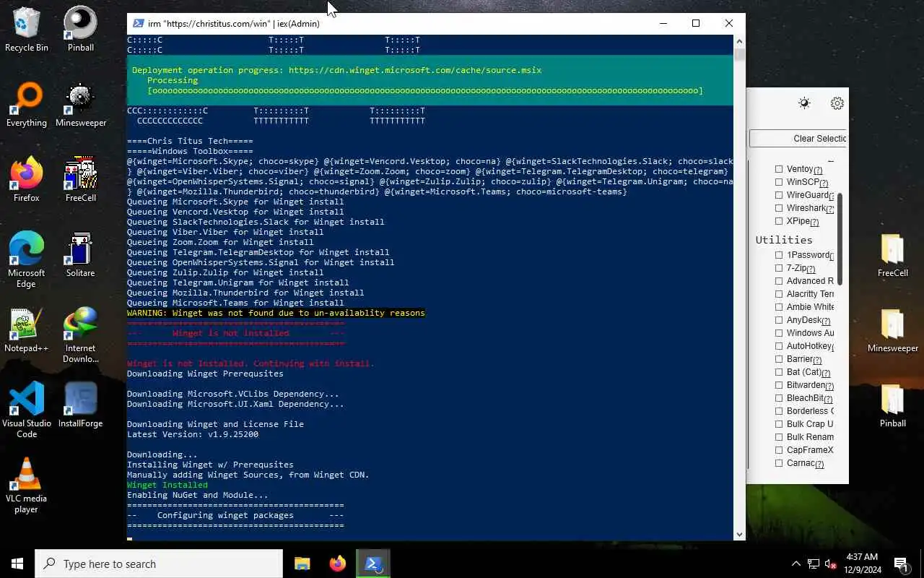This screenshot has width=924, height=578.
Task: Click the yellow Winget not found warning line
Action: [x=276, y=313]
